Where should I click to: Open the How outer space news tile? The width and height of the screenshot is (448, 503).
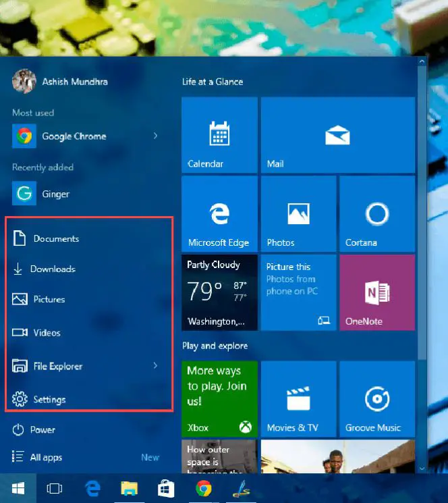click(219, 456)
